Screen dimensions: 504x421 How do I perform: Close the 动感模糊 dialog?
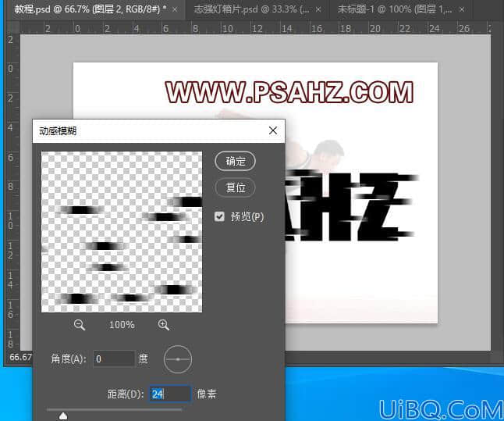coord(273,130)
